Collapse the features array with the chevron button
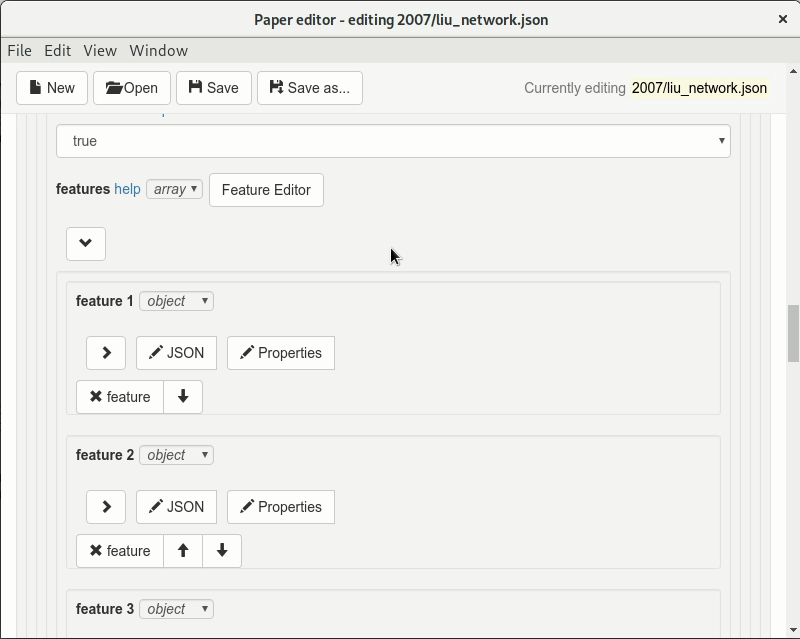The height and width of the screenshot is (639, 800). coord(86,243)
